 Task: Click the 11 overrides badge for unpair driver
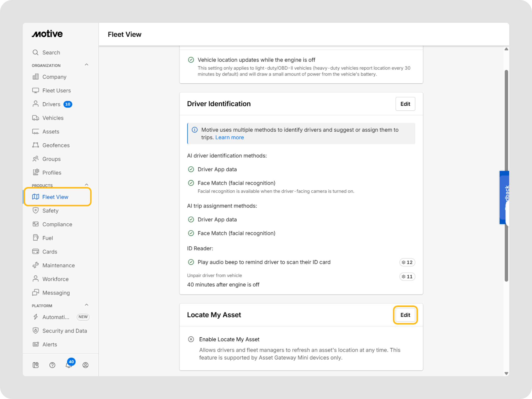pyautogui.click(x=407, y=277)
